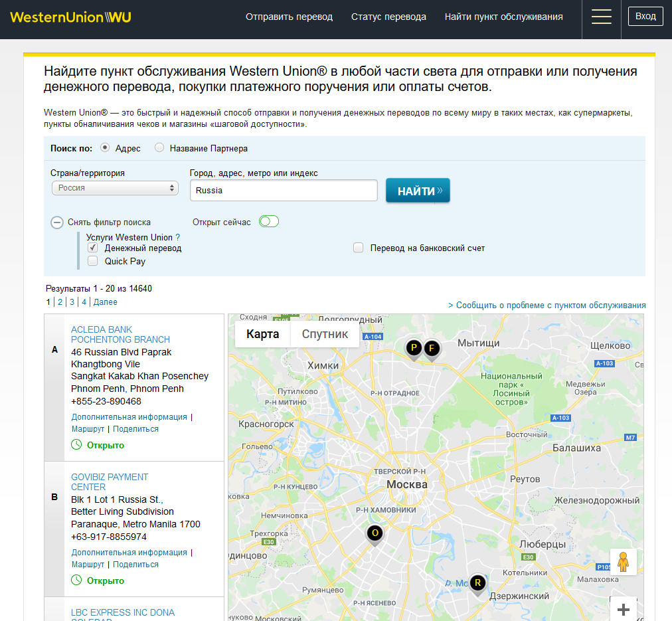672x621 pixels.
Task: Open Найти пункт обслуживания in top navigation
Action: pos(504,17)
